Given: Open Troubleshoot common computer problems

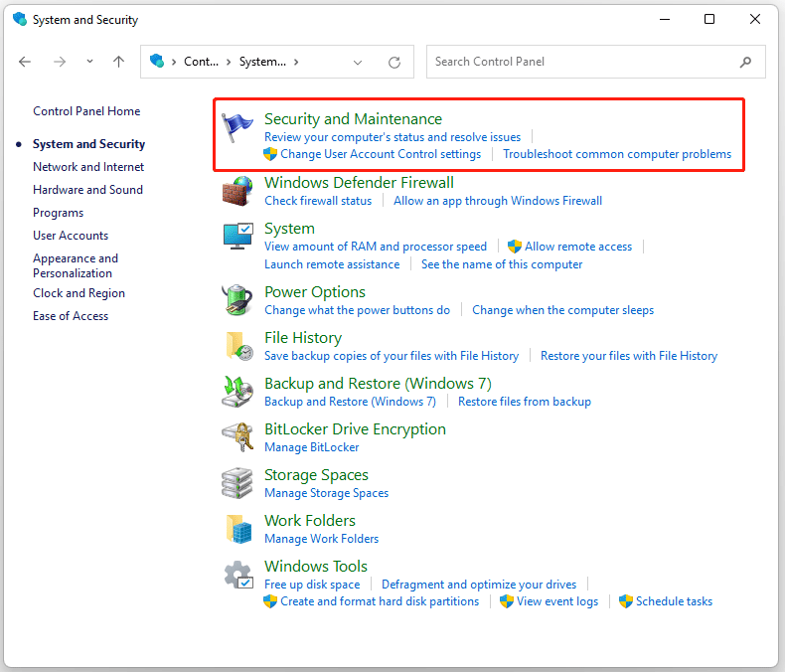Looking at the screenshot, I should pyautogui.click(x=617, y=154).
